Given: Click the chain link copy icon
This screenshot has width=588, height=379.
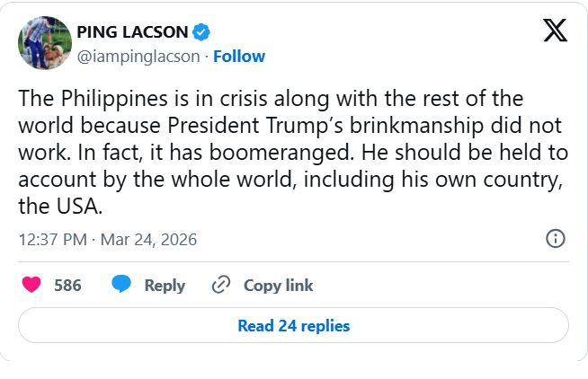Looking at the screenshot, I should tap(221, 286).
